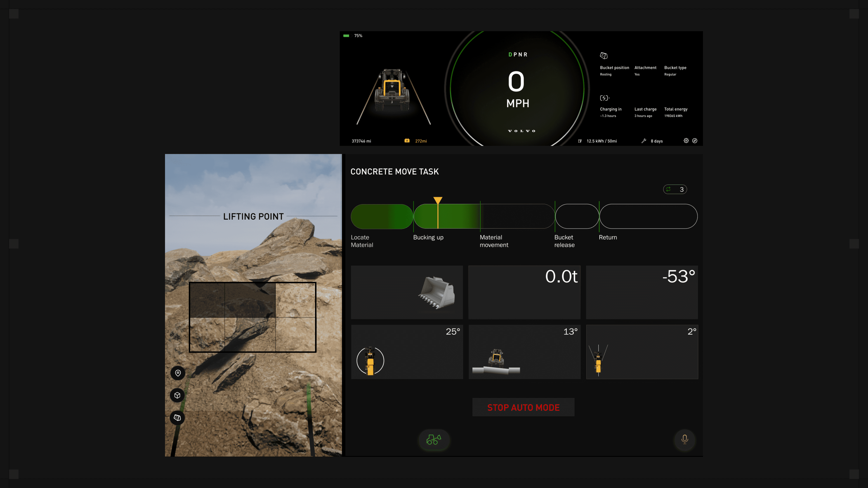868x488 pixels.
Task: Select the loader tilt view icon
Action: (496, 362)
